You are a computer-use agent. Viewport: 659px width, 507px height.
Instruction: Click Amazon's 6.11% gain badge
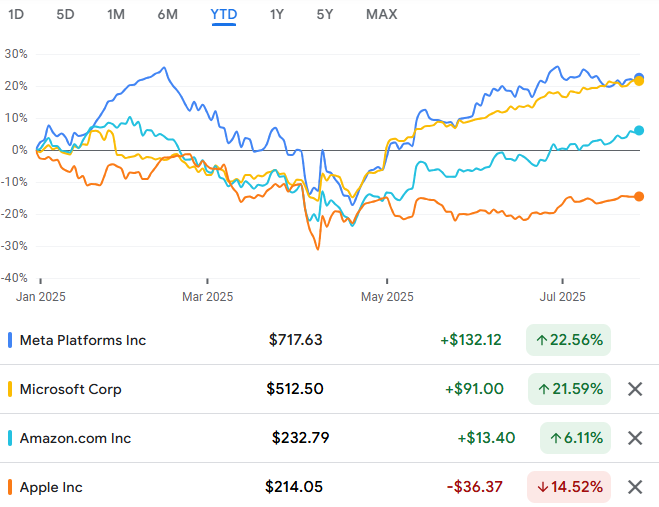click(575, 438)
